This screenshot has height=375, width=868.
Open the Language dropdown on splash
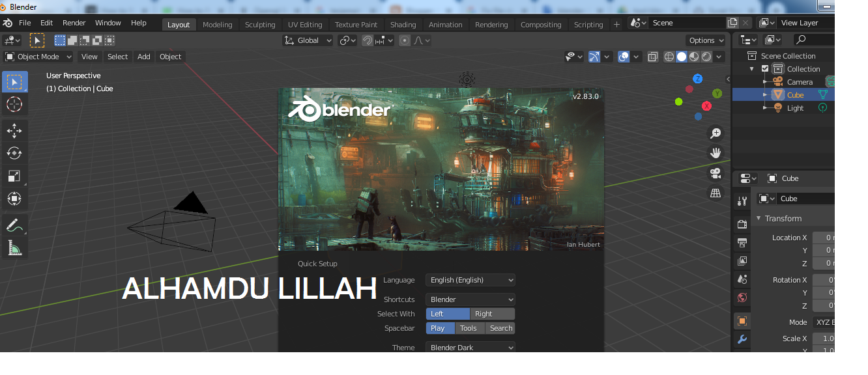click(470, 280)
